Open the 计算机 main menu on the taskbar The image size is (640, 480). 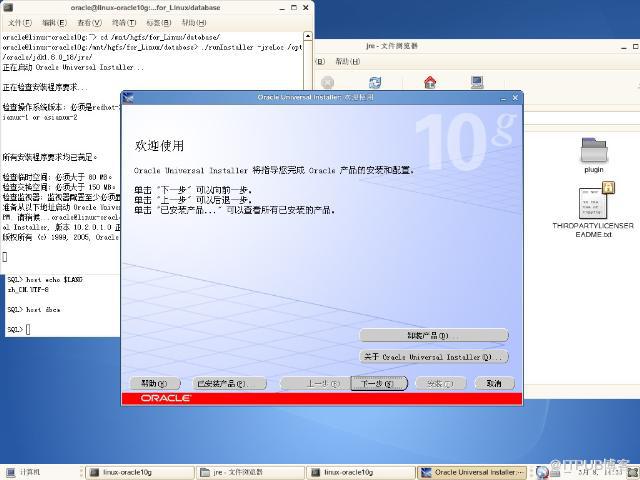coord(24,472)
